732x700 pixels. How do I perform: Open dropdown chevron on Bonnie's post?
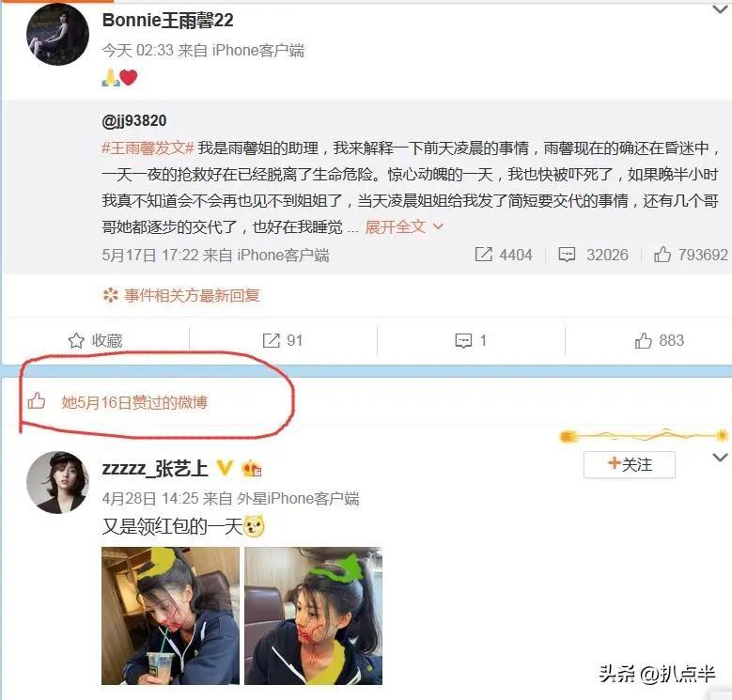720,8
